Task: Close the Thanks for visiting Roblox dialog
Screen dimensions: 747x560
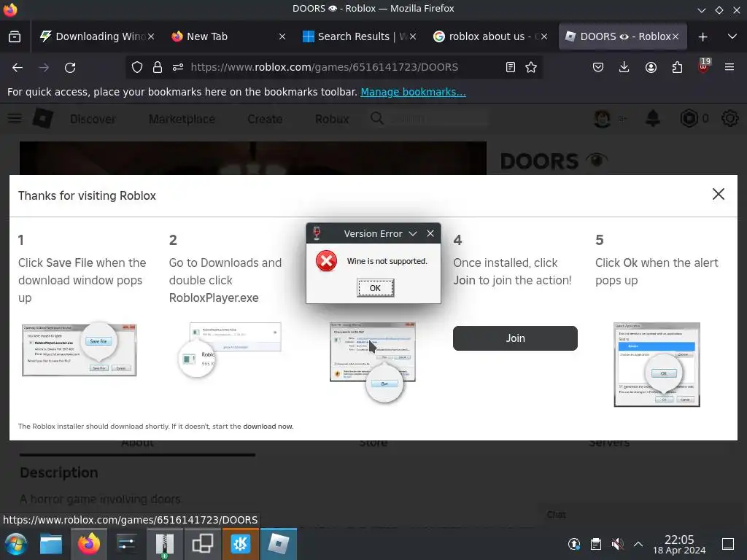Action: [x=718, y=194]
